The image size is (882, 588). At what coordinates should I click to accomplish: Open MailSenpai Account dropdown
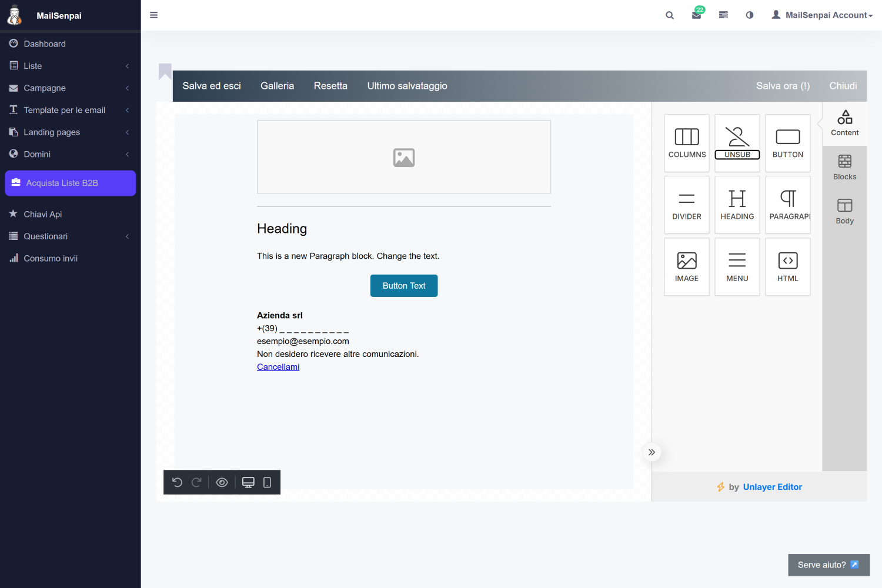(x=822, y=15)
